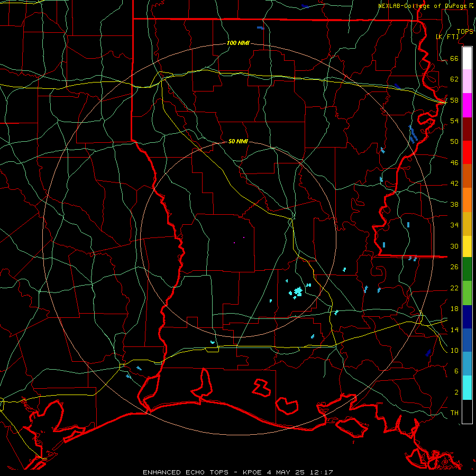Viewport: 476px width, 476px height.
Task: Click the white 66 kft legend swatch
Action: [467, 58]
